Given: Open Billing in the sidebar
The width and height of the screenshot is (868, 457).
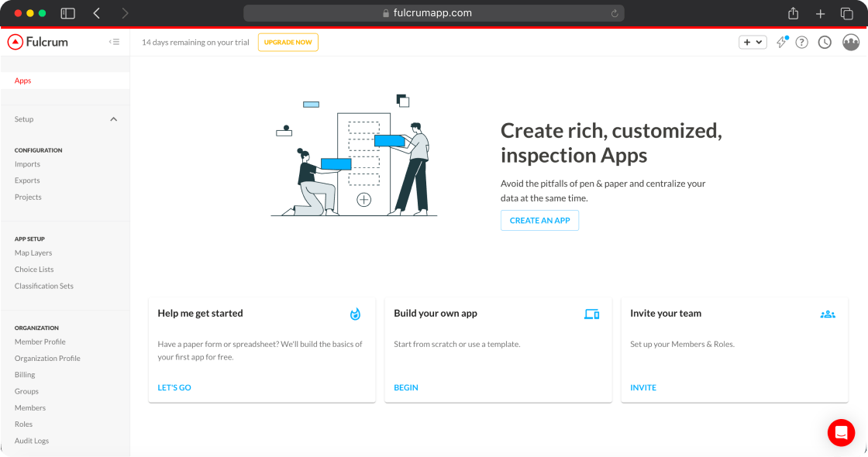Looking at the screenshot, I should coord(24,375).
